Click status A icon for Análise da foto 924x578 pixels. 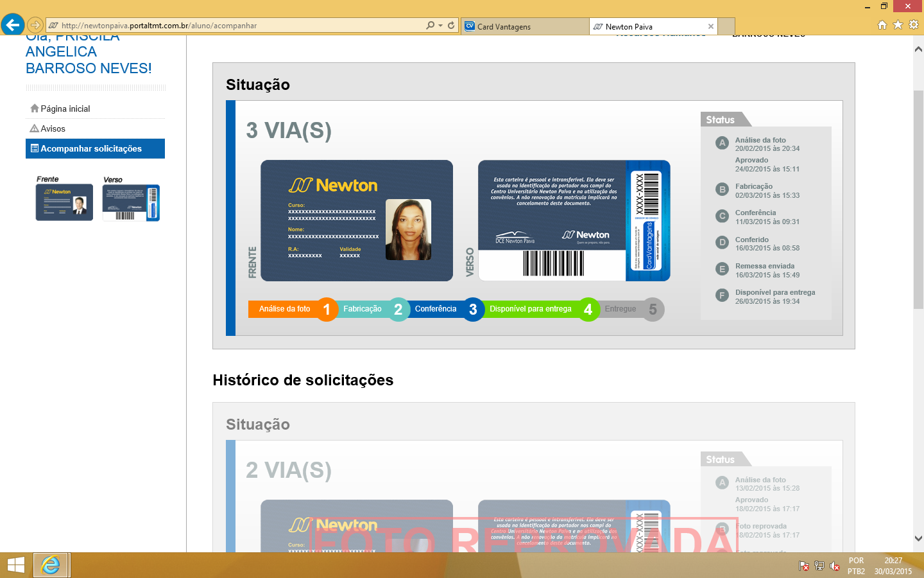(x=723, y=143)
